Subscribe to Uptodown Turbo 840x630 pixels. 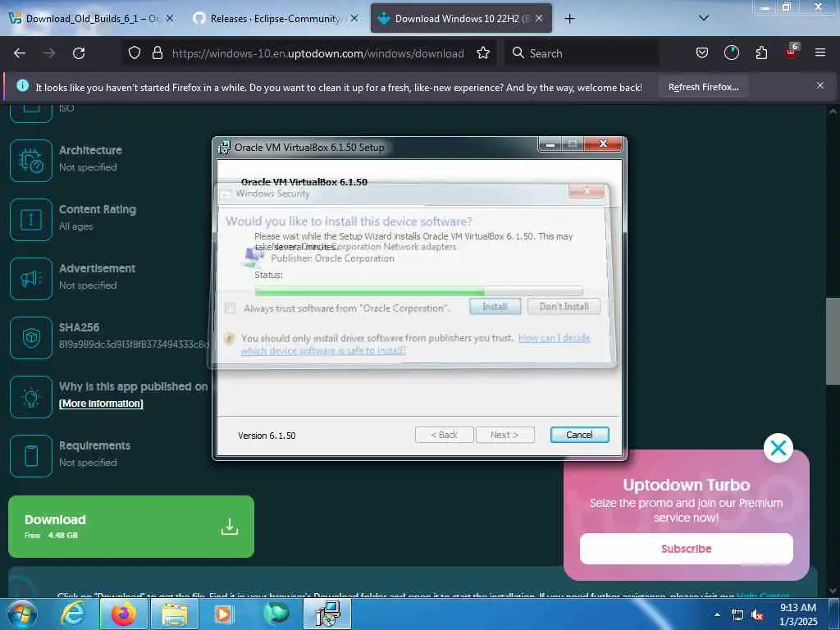(x=687, y=549)
